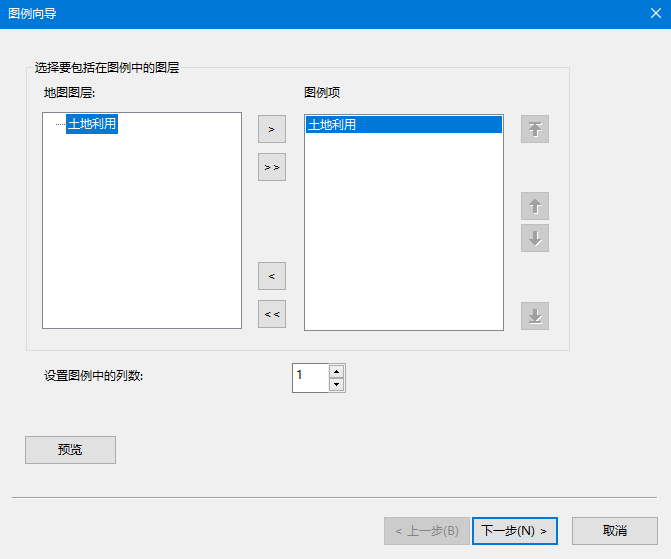The height and width of the screenshot is (559, 671).
Task: Select 土地利用 in map layers tree
Action: (92, 124)
